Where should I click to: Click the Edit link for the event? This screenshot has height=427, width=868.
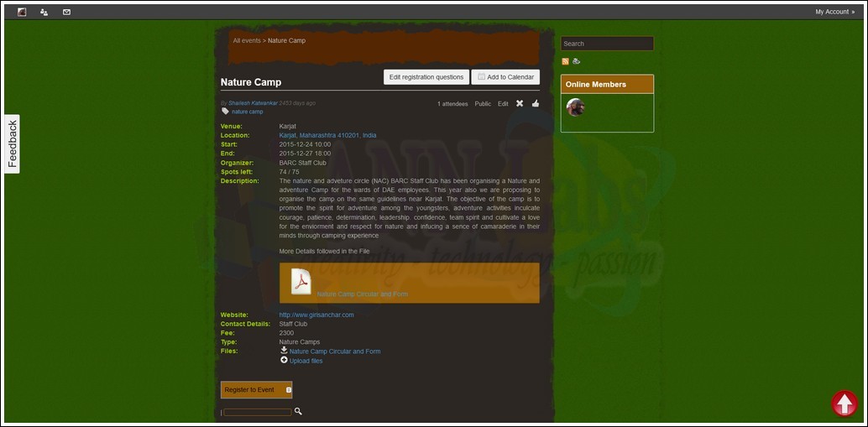pos(503,104)
